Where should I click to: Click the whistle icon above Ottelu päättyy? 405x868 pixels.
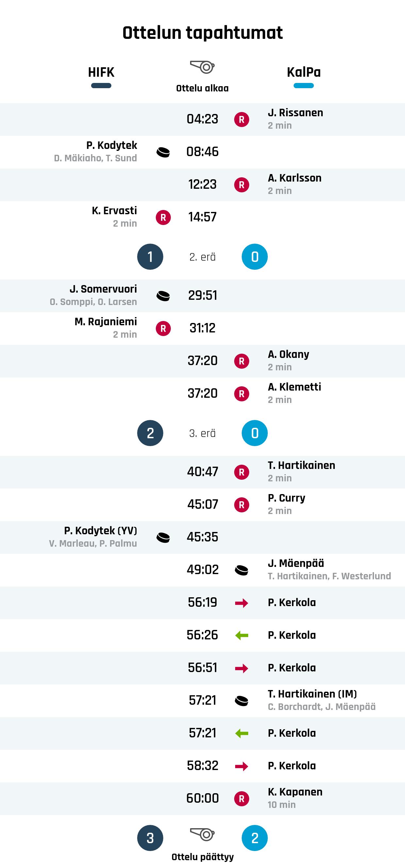[202, 834]
